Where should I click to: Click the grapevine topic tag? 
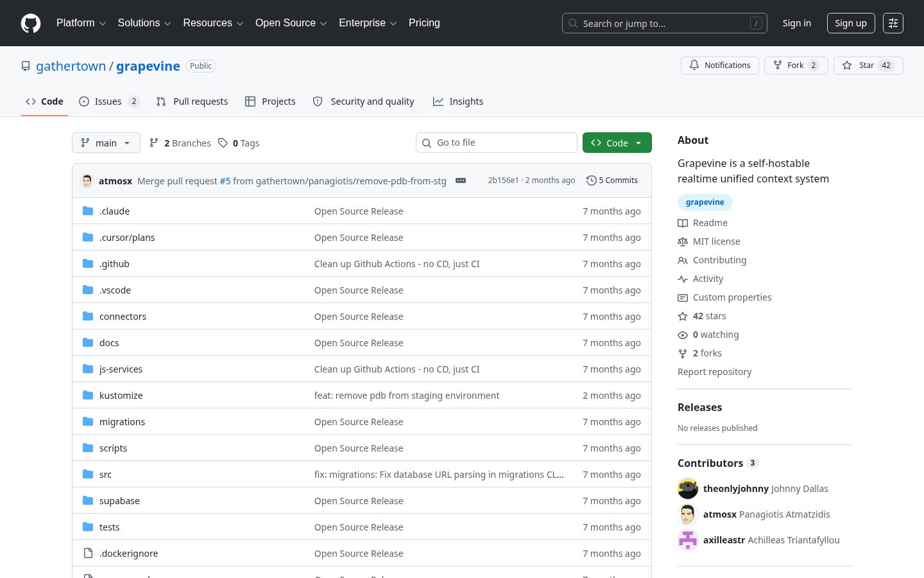[705, 202]
